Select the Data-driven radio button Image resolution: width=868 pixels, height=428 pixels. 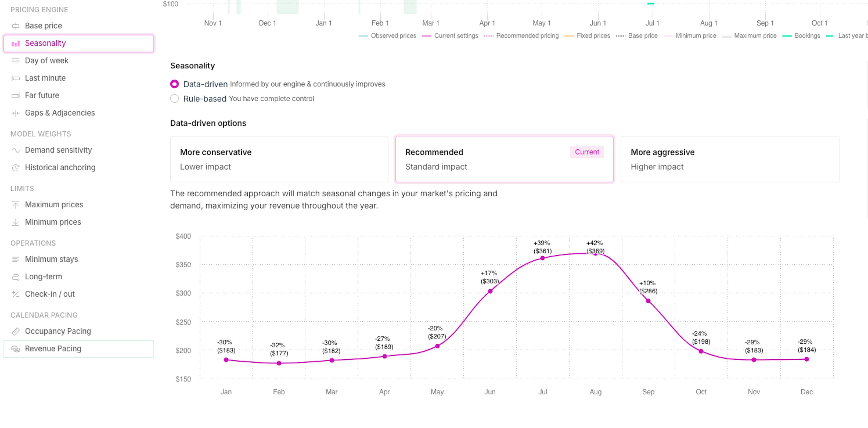pyautogui.click(x=174, y=84)
